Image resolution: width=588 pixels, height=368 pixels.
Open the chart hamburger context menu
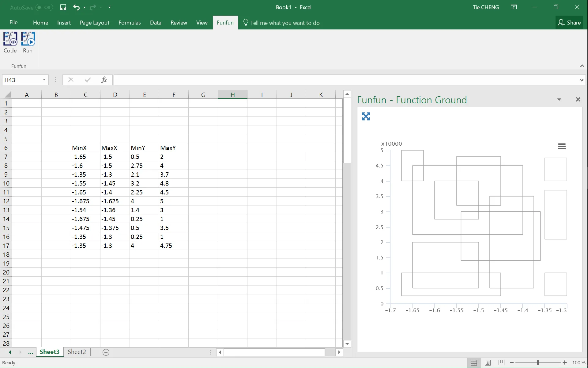[562, 147]
